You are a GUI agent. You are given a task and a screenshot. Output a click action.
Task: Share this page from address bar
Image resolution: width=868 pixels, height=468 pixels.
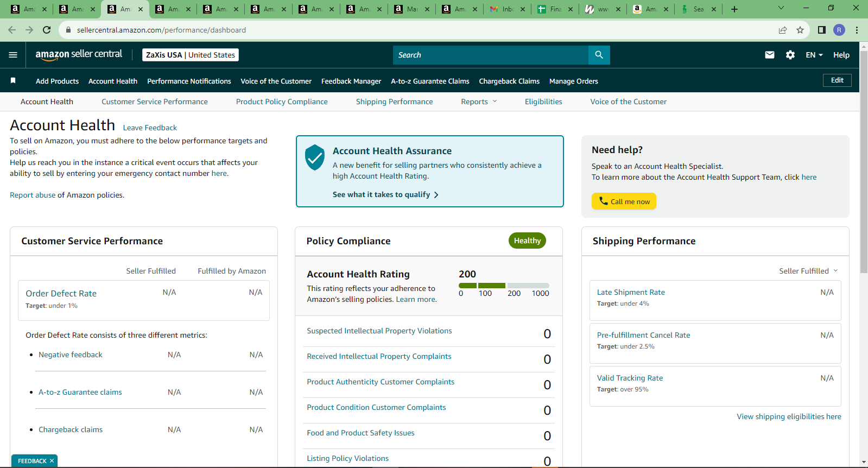[x=783, y=30]
